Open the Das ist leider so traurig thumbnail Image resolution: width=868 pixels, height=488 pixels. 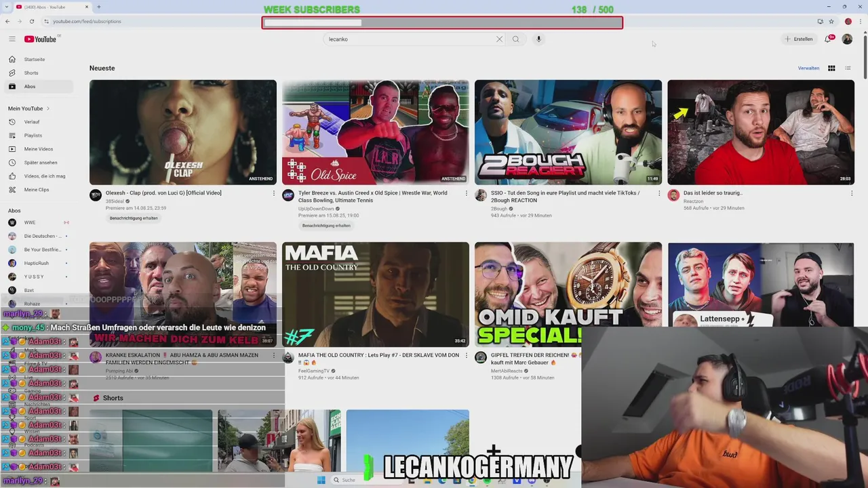(x=761, y=132)
